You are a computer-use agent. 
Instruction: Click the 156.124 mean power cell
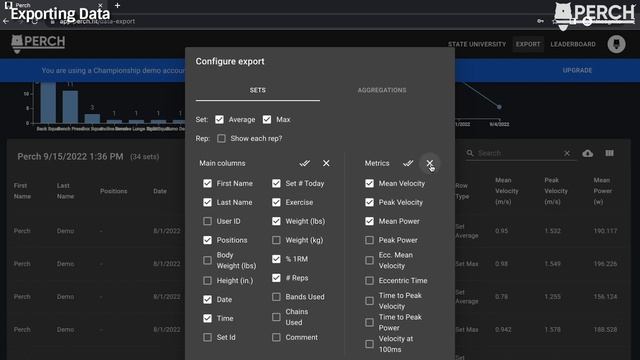605,297
